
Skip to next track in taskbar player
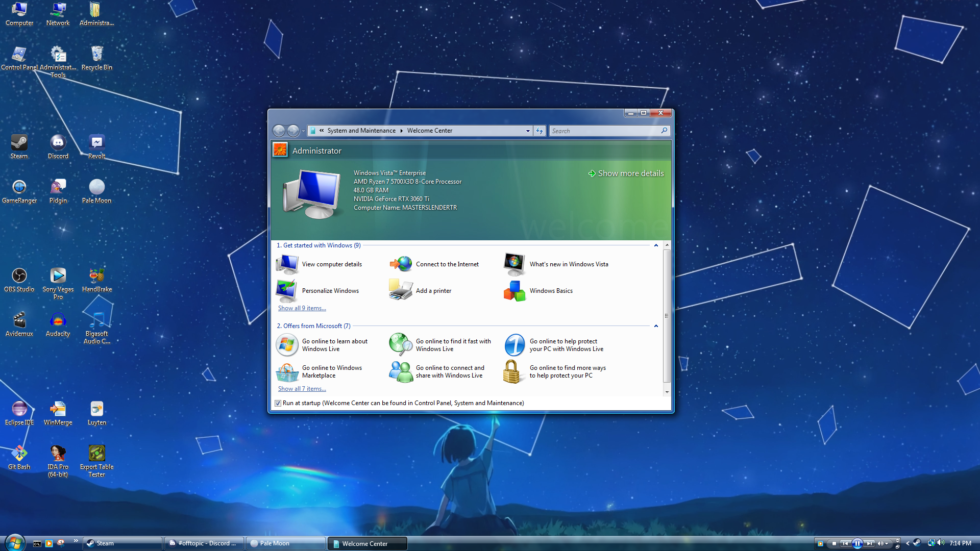click(869, 544)
